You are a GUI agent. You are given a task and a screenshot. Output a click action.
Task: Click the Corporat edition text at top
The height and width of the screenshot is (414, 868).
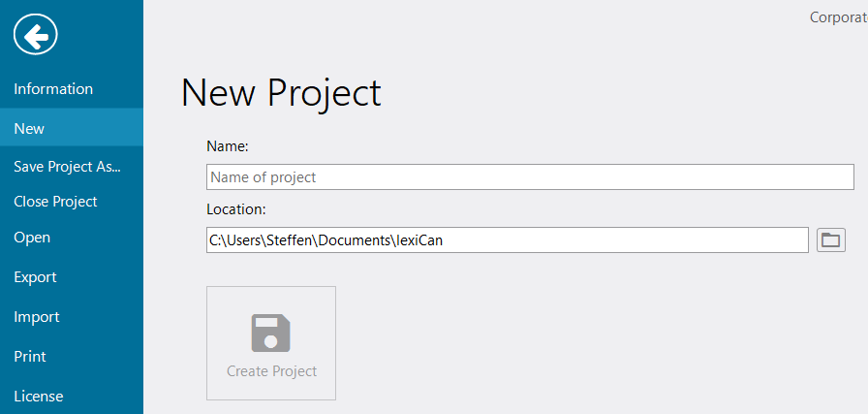pos(837,17)
